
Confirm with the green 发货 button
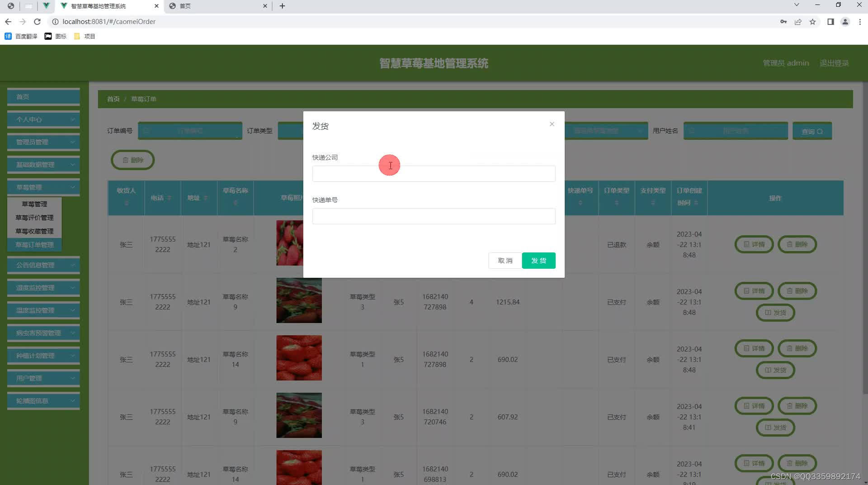(538, 261)
